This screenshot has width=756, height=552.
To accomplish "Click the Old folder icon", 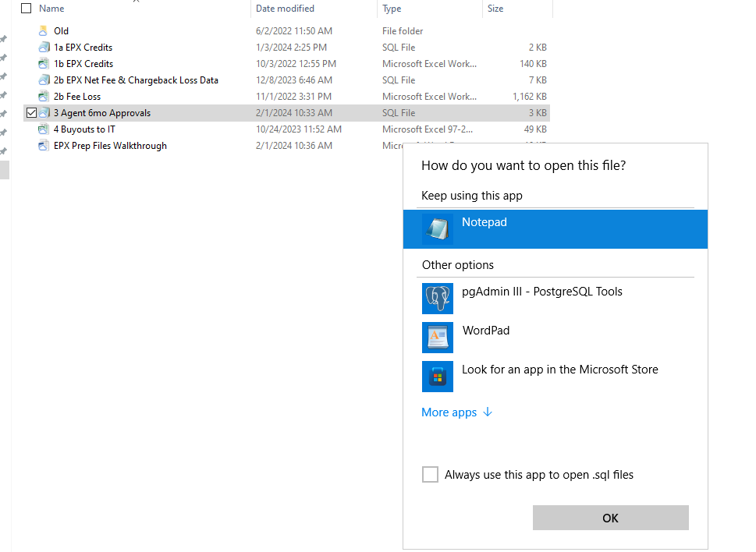I will click(x=44, y=31).
